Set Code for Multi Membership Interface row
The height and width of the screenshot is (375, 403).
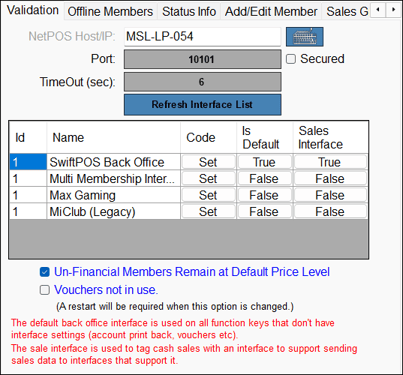coord(208,179)
